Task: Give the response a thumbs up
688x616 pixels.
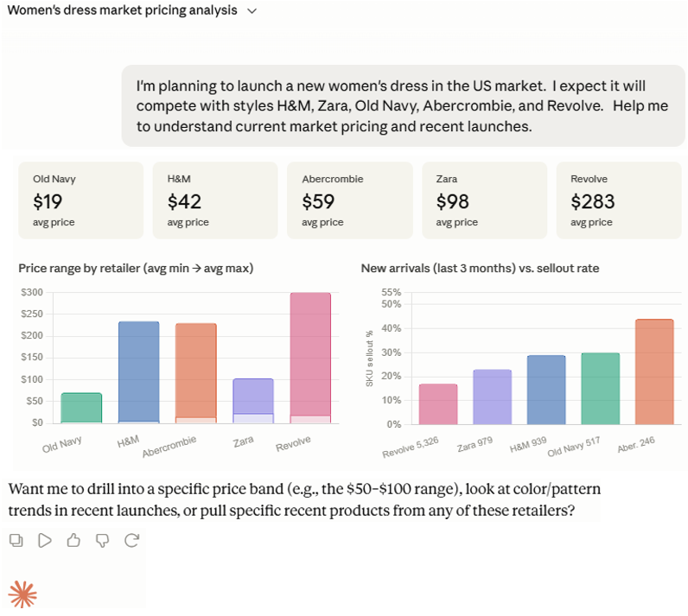Action: (x=73, y=540)
